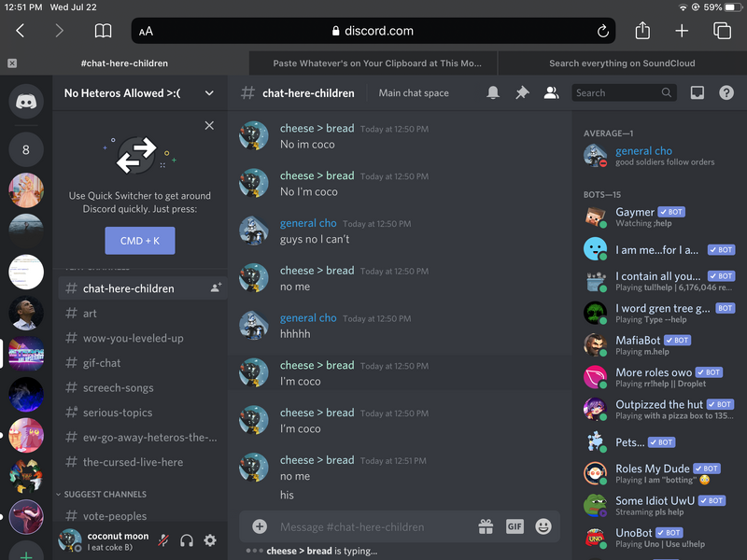The width and height of the screenshot is (747, 560).
Task: Click the Discord home icon
Action: tap(26, 100)
